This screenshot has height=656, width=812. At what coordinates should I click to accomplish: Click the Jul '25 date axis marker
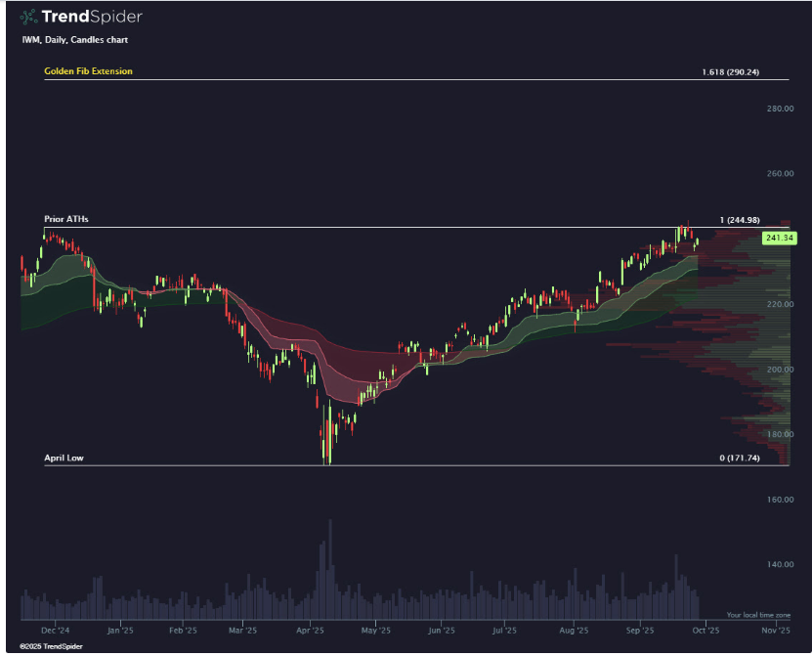[504, 631]
